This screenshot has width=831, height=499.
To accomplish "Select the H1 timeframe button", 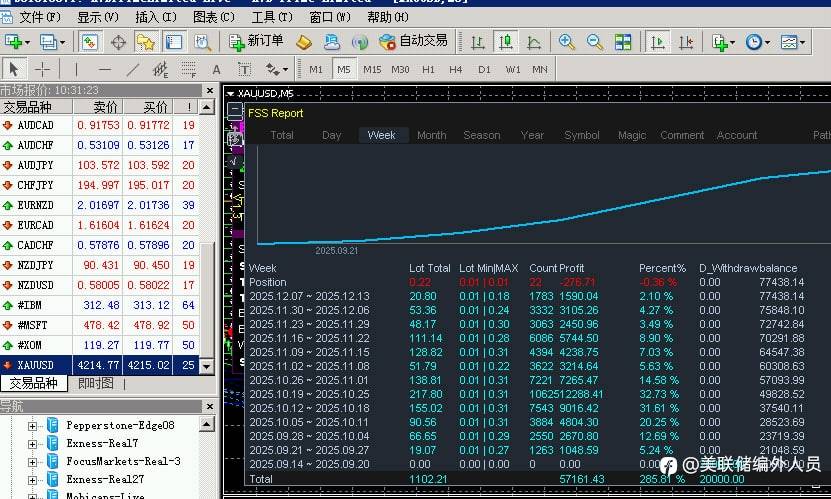I will coord(428,69).
